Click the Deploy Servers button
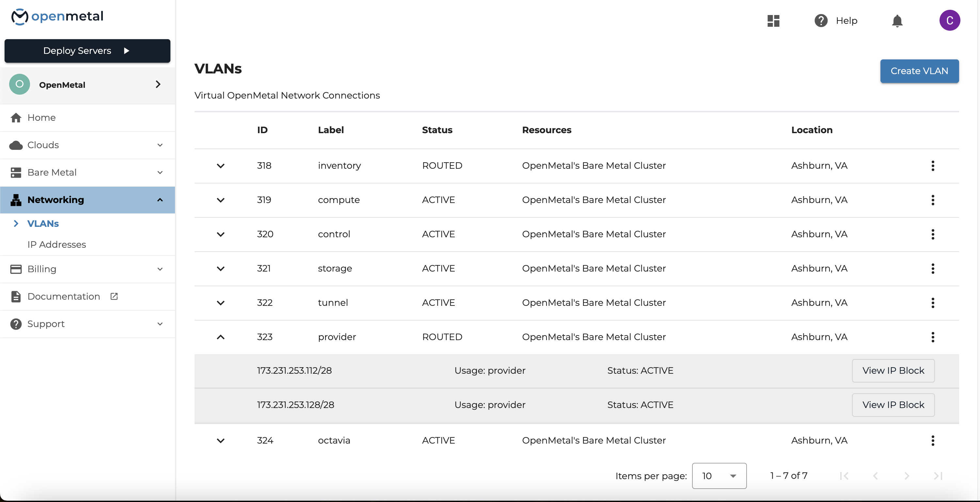 pos(87,51)
